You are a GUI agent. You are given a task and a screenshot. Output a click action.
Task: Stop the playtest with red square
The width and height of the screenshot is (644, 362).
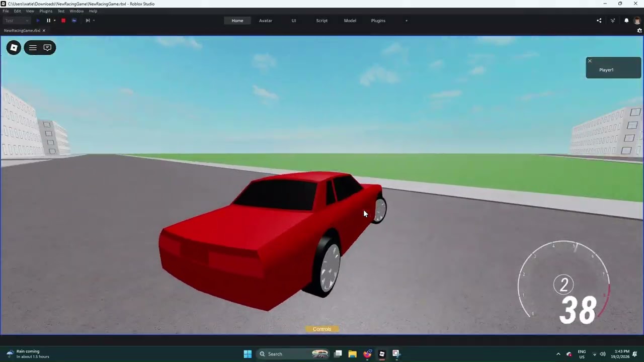point(63,21)
